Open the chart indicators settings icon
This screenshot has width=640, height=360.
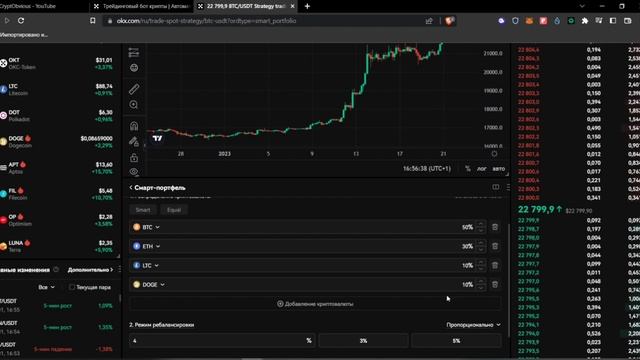(134, 53)
